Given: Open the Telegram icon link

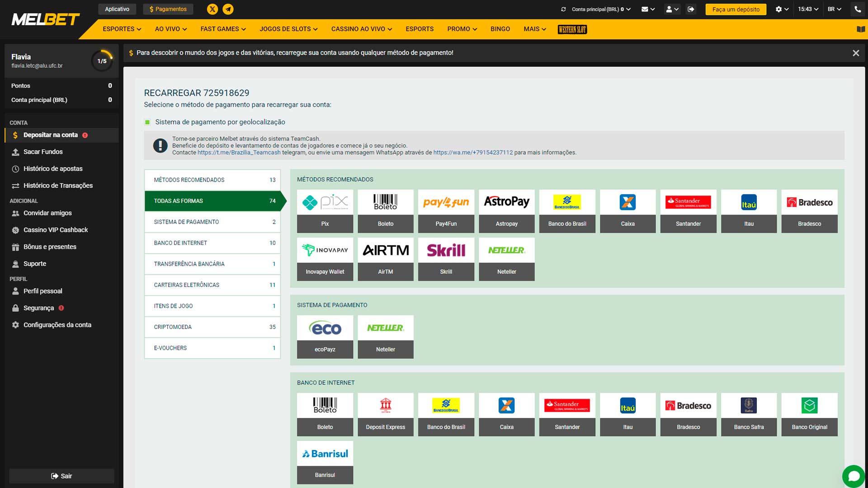Looking at the screenshot, I should 228,9.
